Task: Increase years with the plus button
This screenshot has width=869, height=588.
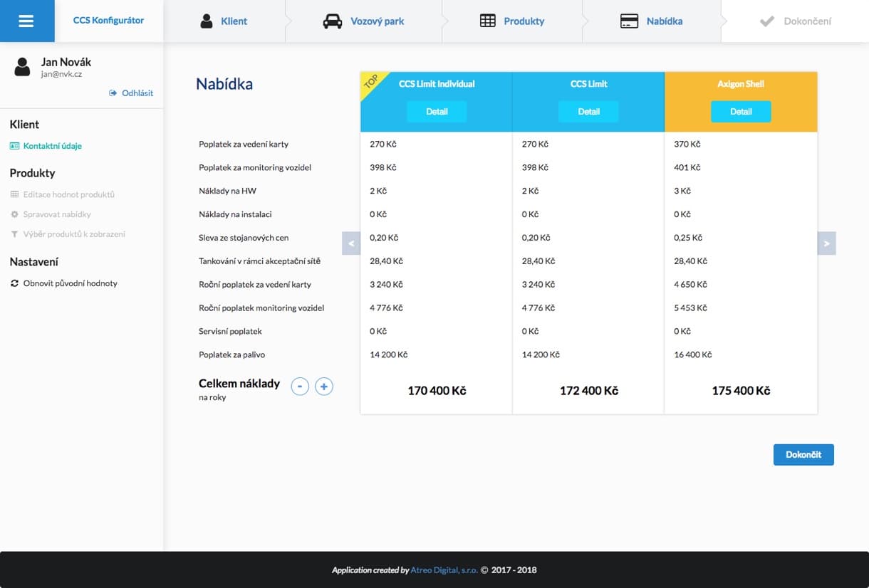Action: click(324, 387)
